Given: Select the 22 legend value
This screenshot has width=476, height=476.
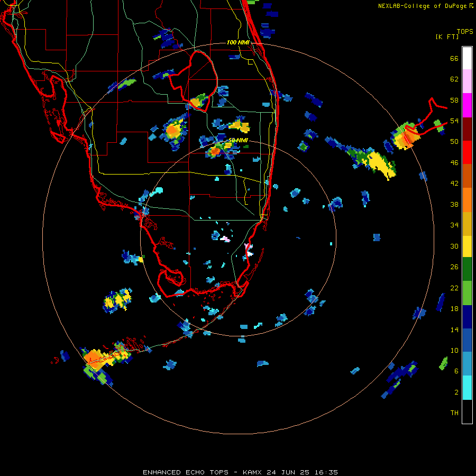Looking at the screenshot, I should click(454, 288).
